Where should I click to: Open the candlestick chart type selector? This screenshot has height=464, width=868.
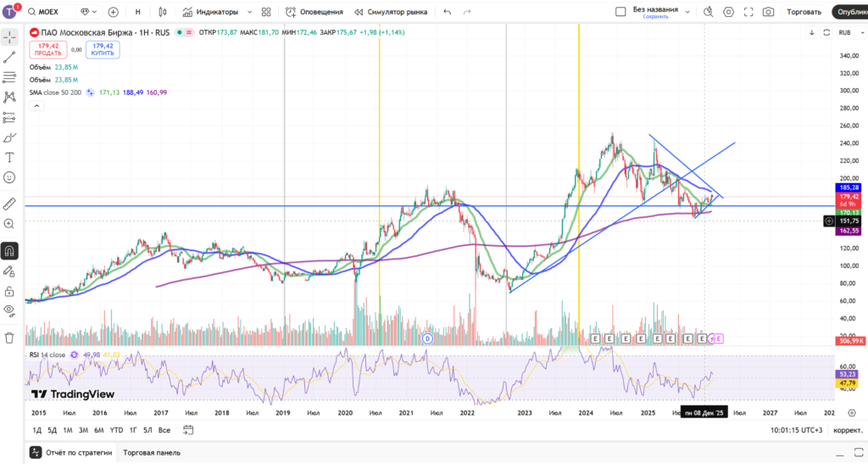[x=163, y=12]
